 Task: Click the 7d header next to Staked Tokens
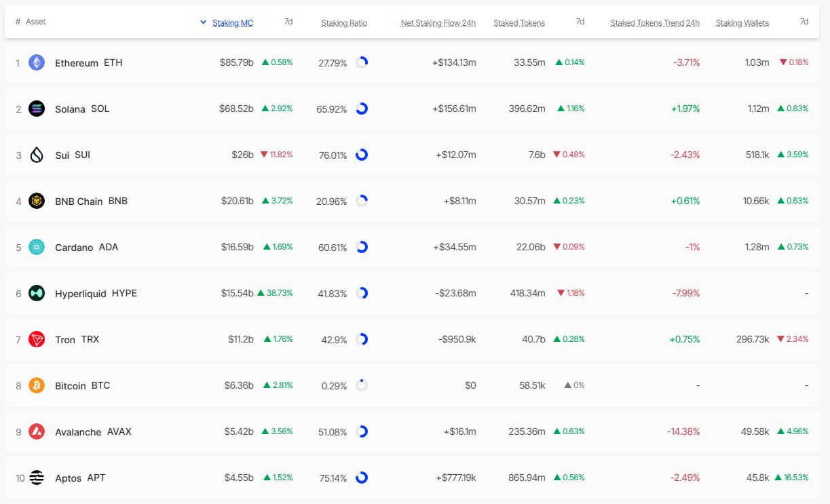tap(580, 22)
